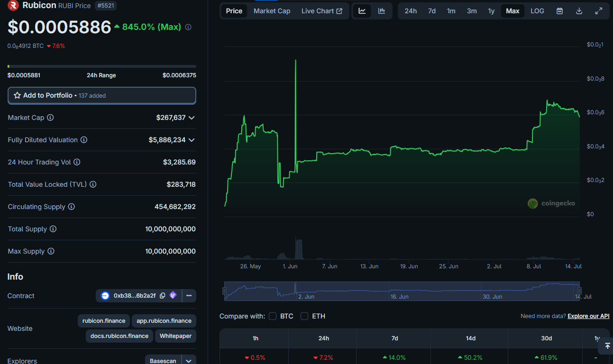
Task: Show Total Supply info icon
Action: 53,229
